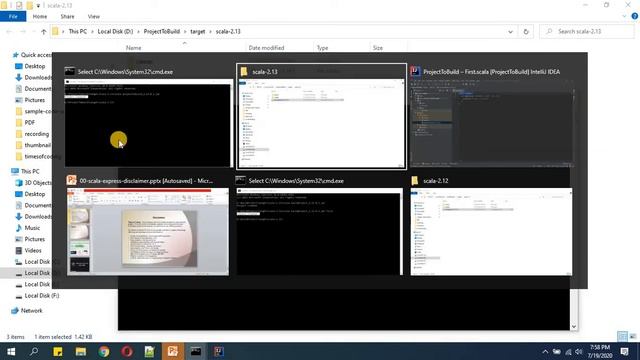
Task: Open taskbar search
Action: 34,351
